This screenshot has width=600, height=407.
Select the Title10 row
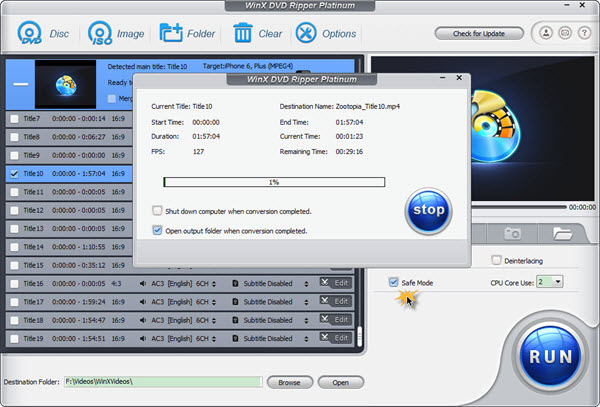click(69, 174)
